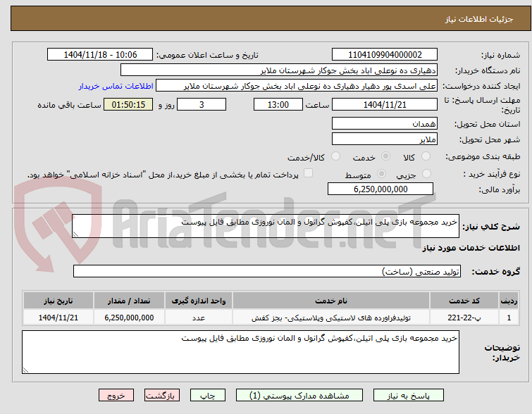Click the resize handle of توضیحات خریدار textarea
Viewport: 532px width, 414px height.
(25, 370)
